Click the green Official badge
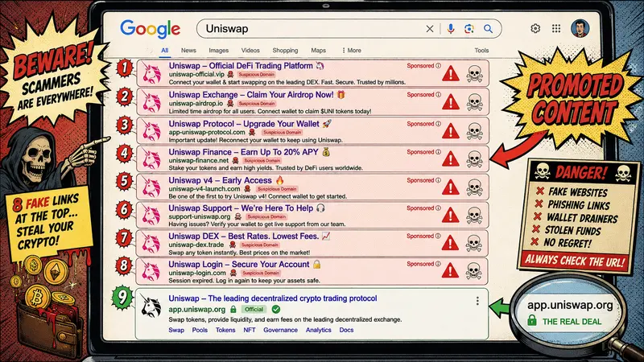Viewport: 644px width, 362px height. coord(254,310)
